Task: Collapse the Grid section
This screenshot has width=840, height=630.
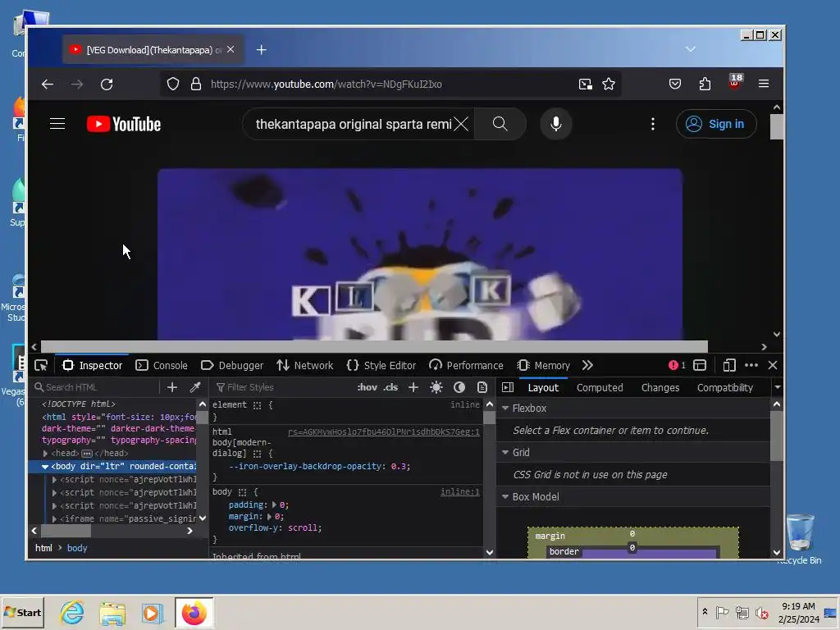Action: [505, 453]
